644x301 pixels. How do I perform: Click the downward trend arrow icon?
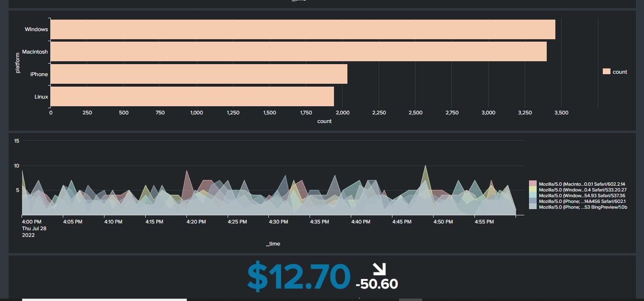click(x=379, y=269)
